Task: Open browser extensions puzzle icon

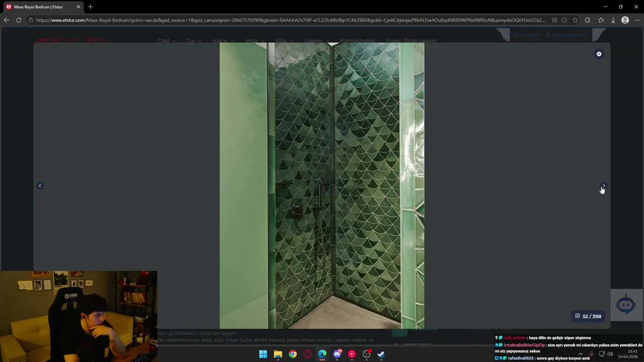Action: [x=587, y=20]
